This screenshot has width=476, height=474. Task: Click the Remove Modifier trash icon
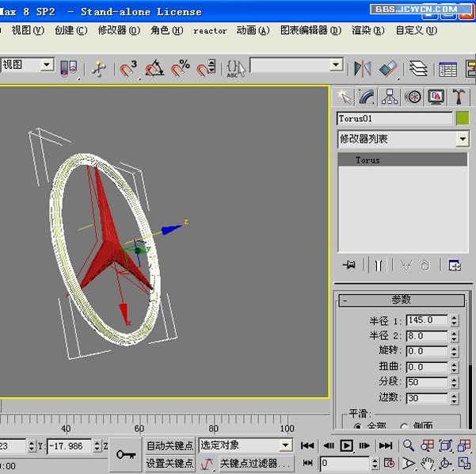point(425,266)
